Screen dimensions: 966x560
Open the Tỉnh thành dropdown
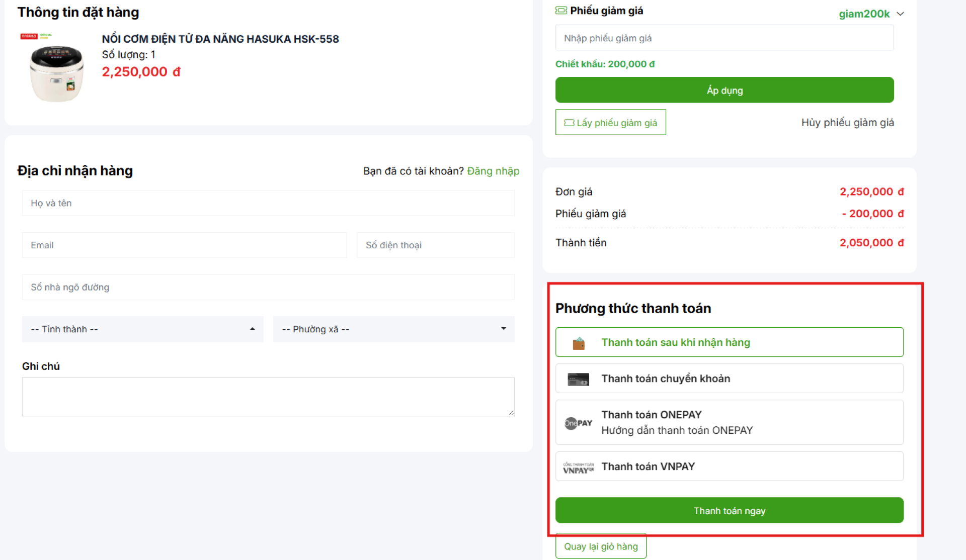click(142, 329)
